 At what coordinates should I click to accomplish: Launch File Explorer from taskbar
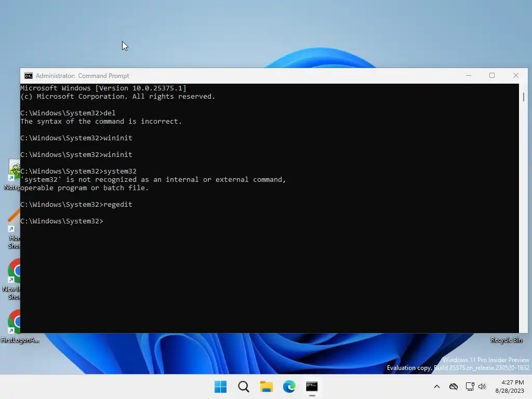tap(267, 387)
